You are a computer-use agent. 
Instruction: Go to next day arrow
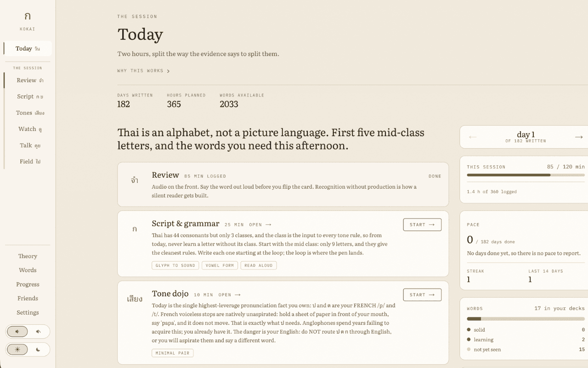coord(579,137)
